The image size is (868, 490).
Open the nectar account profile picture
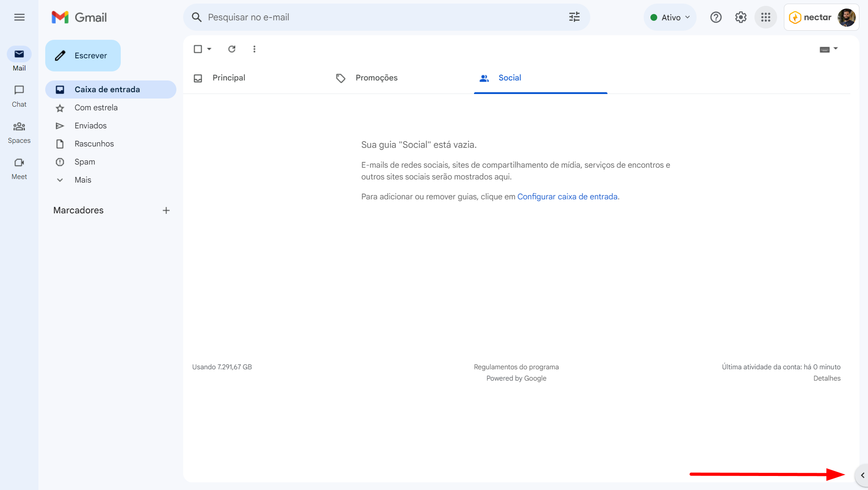(846, 17)
